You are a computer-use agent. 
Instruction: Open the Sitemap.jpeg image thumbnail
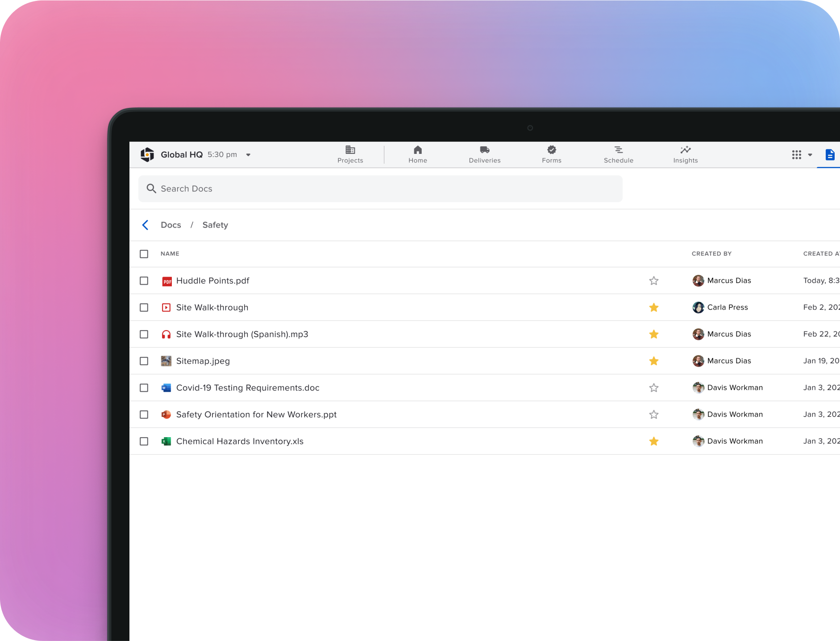click(166, 361)
